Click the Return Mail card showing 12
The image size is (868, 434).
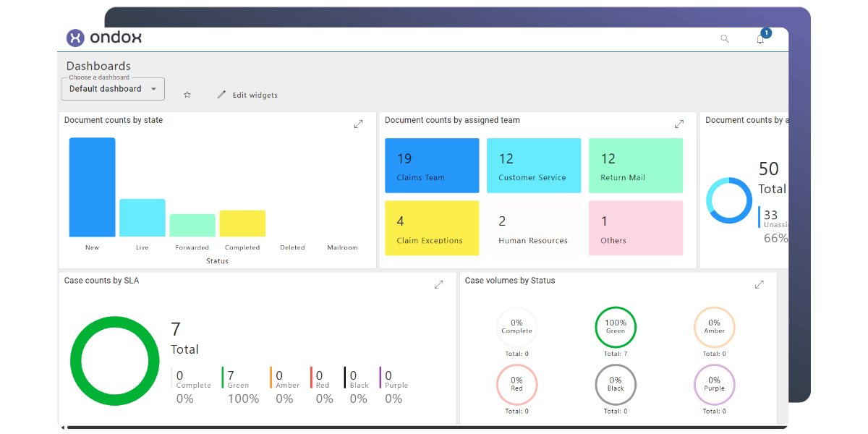pos(636,165)
